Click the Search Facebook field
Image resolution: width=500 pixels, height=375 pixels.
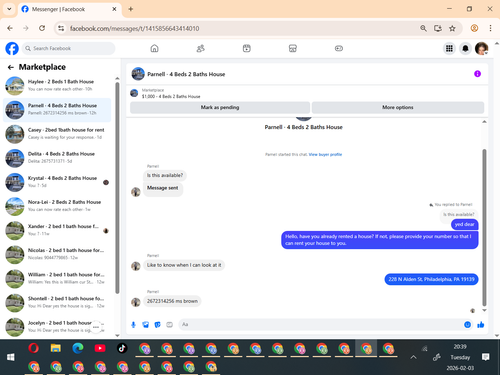point(69,48)
